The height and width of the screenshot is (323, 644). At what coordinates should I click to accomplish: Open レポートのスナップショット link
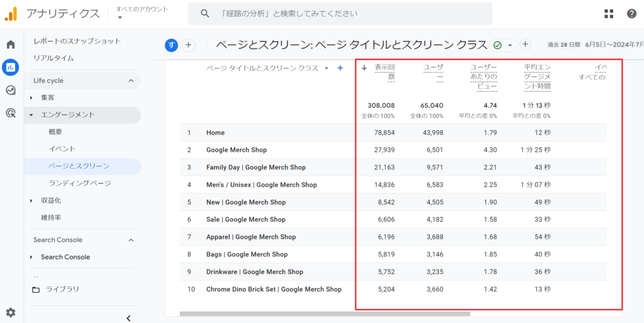tap(77, 41)
